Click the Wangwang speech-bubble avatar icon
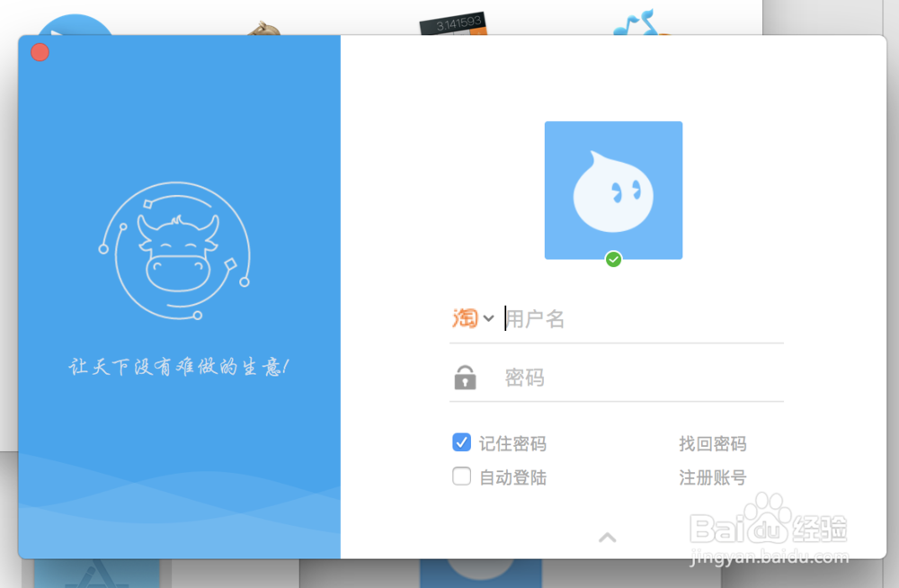Screen dimensions: 899x588 click(x=613, y=189)
